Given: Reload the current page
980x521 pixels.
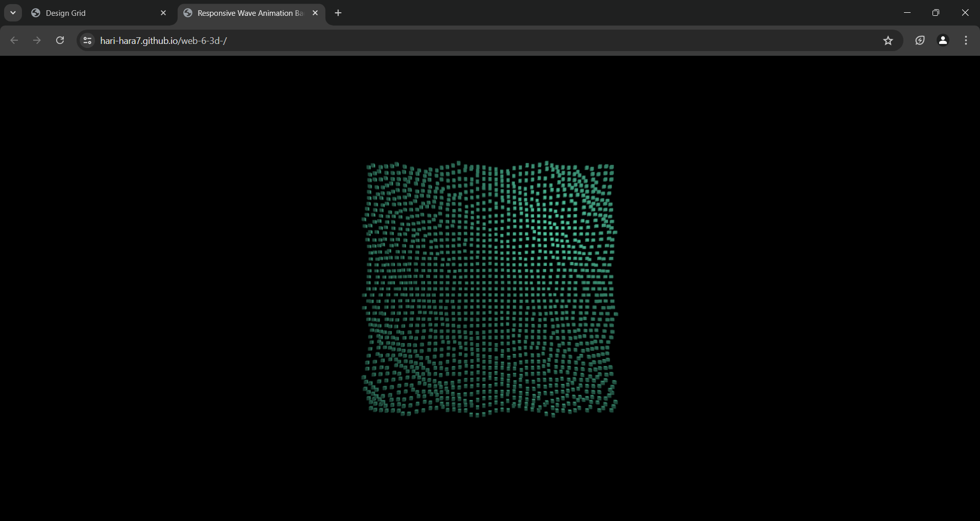Looking at the screenshot, I should [60, 40].
